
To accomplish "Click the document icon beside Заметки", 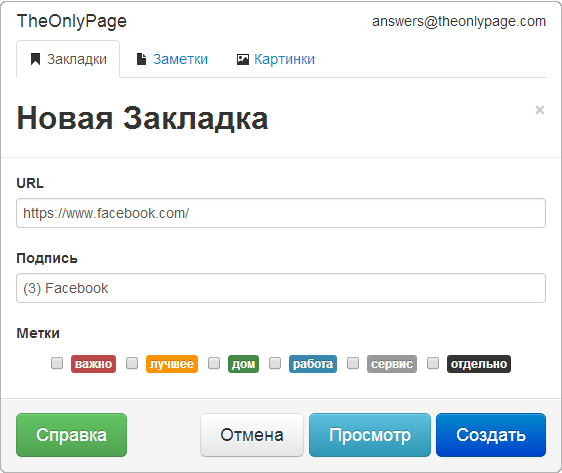I will [x=142, y=59].
